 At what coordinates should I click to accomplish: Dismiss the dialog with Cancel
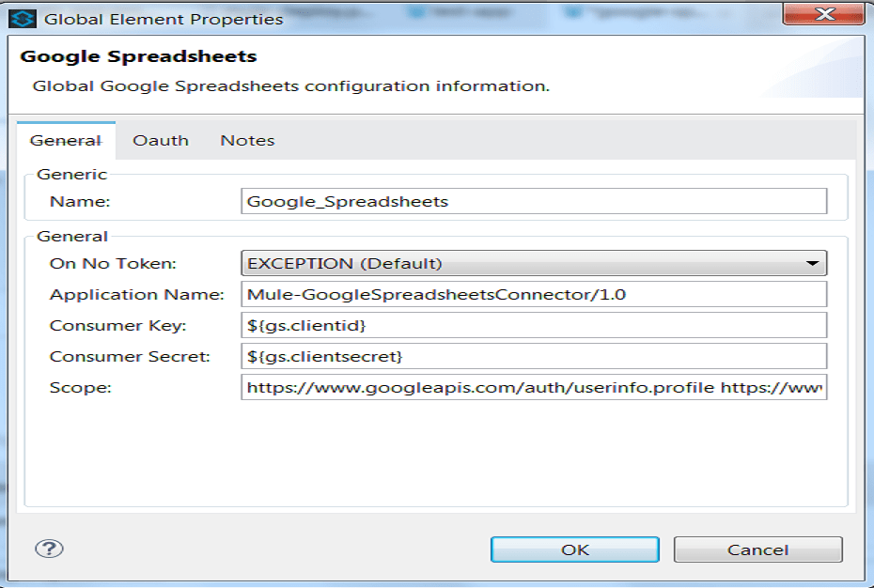point(757,548)
